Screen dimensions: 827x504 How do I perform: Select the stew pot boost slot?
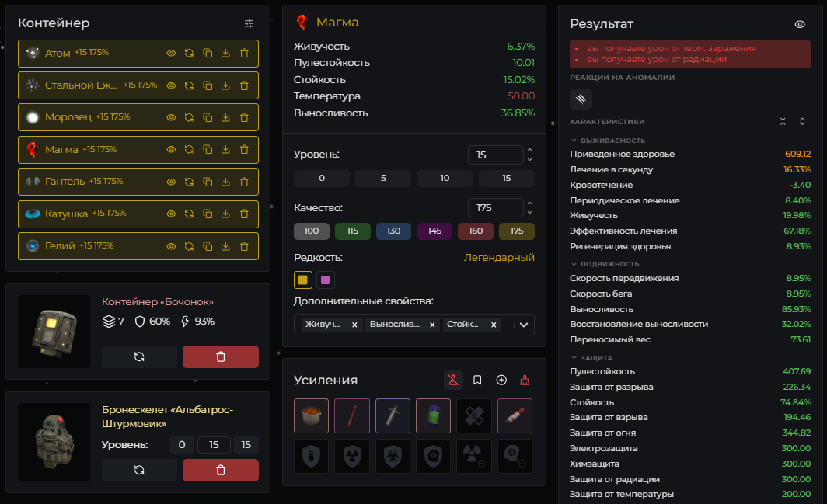click(x=311, y=416)
